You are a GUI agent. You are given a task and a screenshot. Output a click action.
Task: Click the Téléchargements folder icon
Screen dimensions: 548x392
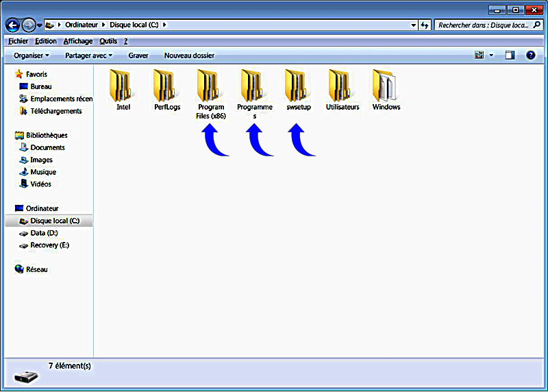tap(23, 111)
